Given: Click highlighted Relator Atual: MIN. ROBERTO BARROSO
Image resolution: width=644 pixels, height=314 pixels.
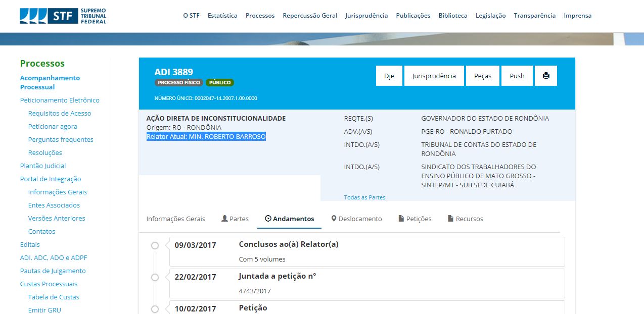Looking at the screenshot, I should [206, 136].
